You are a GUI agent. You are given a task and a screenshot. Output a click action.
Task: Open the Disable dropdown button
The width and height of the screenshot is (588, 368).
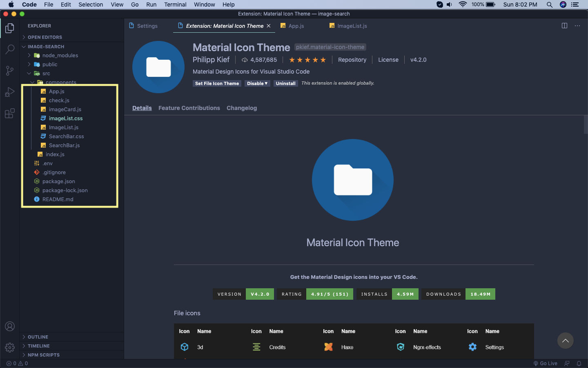[x=257, y=83]
